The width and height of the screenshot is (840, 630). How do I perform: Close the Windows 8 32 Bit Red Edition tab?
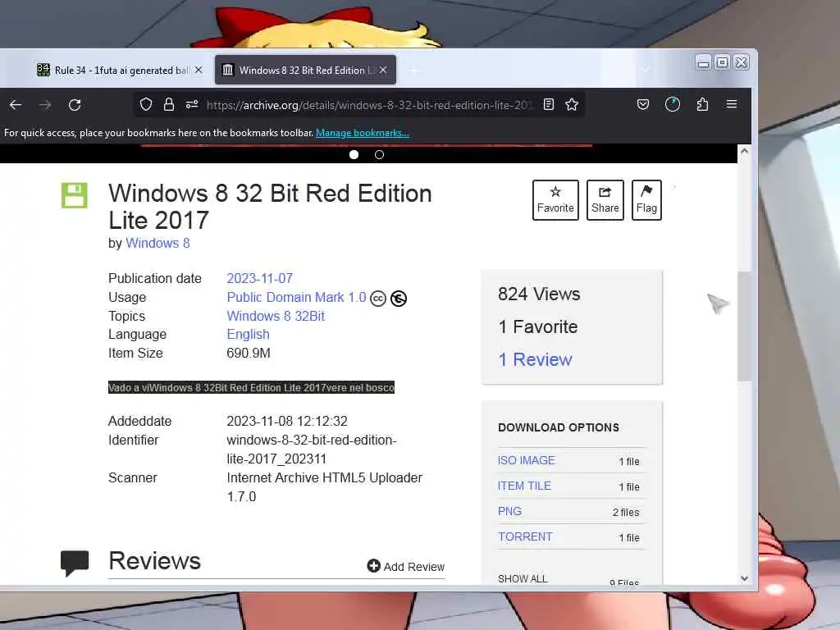pyautogui.click(x=383, y=70)
